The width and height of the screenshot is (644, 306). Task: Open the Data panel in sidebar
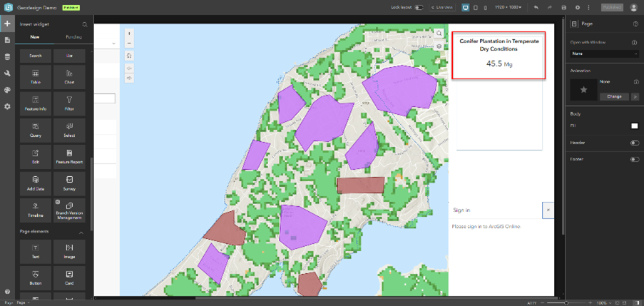pyautogui.click(x=7, y=57)
